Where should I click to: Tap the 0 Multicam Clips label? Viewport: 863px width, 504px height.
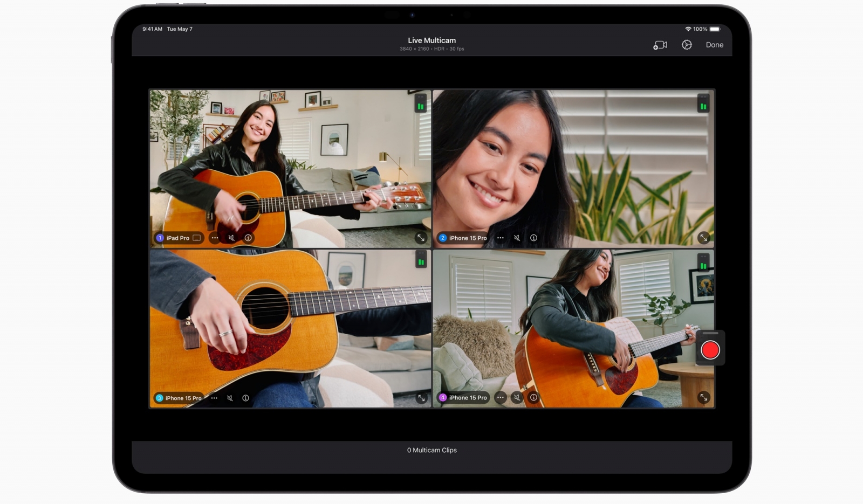click(x=432, y=450)
